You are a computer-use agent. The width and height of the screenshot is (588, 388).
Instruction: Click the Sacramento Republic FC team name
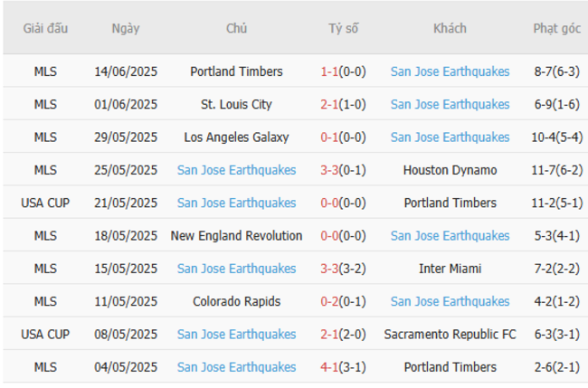(x=450, y=335)
